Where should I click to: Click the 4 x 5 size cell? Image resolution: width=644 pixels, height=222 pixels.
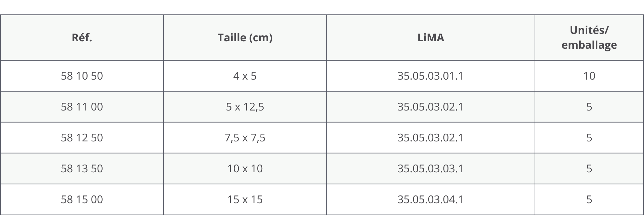tap(245, 76)
